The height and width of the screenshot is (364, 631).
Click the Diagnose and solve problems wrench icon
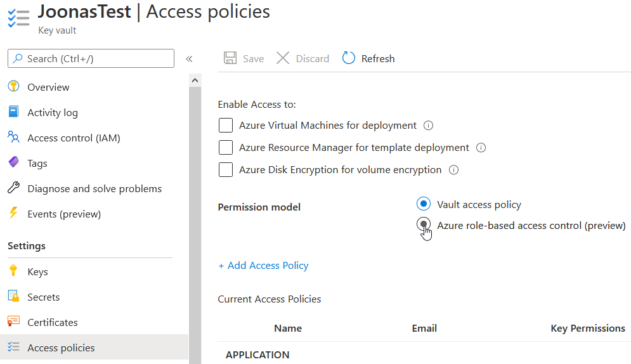coord(13,188)
